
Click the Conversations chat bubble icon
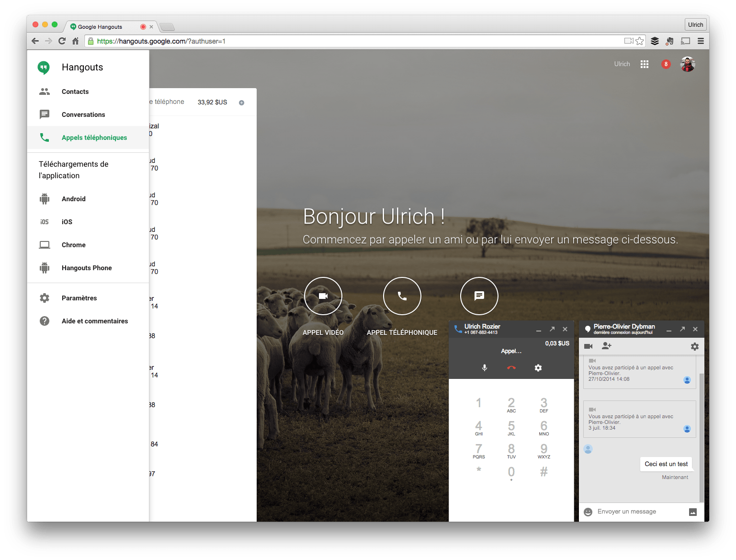[x=45, y=114]
